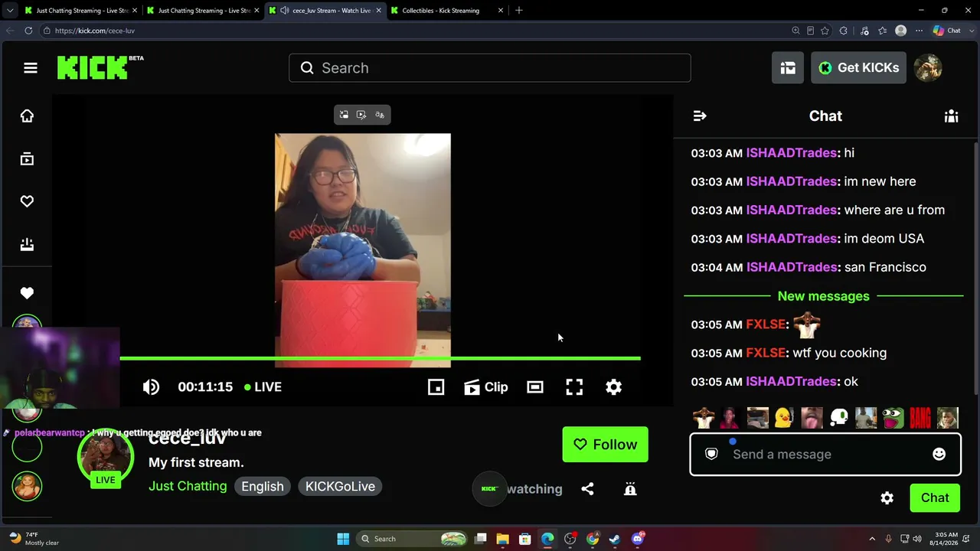Insert the yellow duck emote
Image resolution: width=980 pixels, height=551 pixels.
[783, 418]
